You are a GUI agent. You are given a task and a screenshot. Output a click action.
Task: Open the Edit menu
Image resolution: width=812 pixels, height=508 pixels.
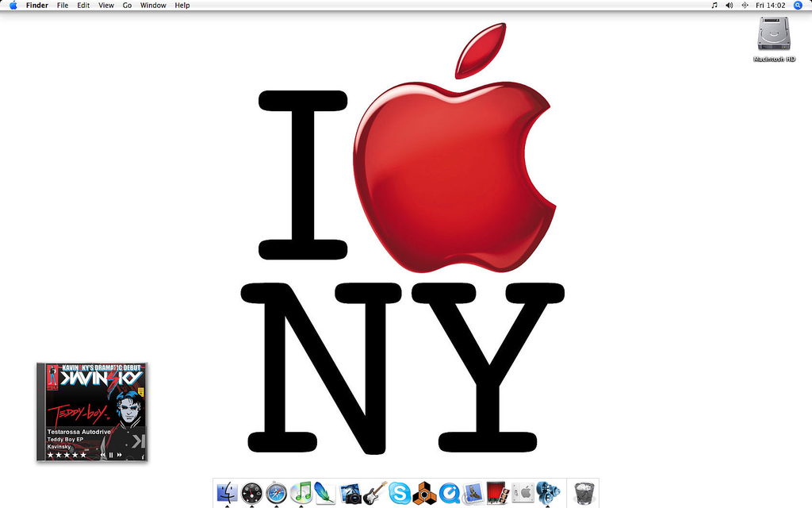pos(83,6)
